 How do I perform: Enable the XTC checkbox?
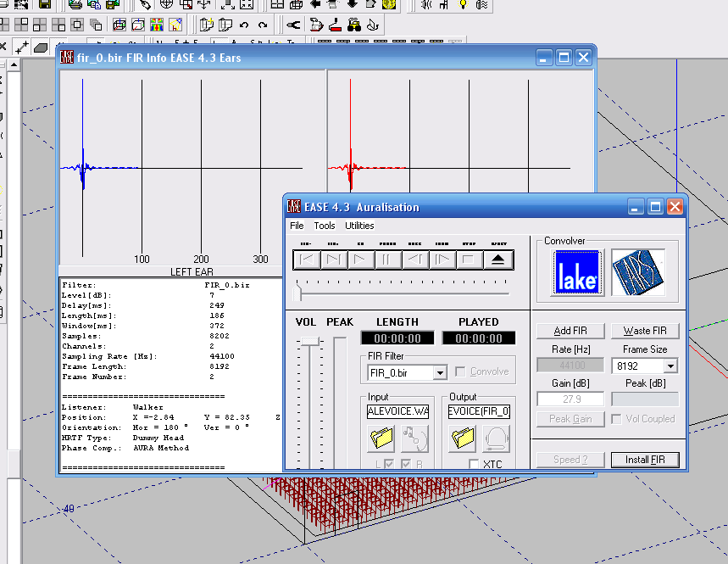(474, 464)
